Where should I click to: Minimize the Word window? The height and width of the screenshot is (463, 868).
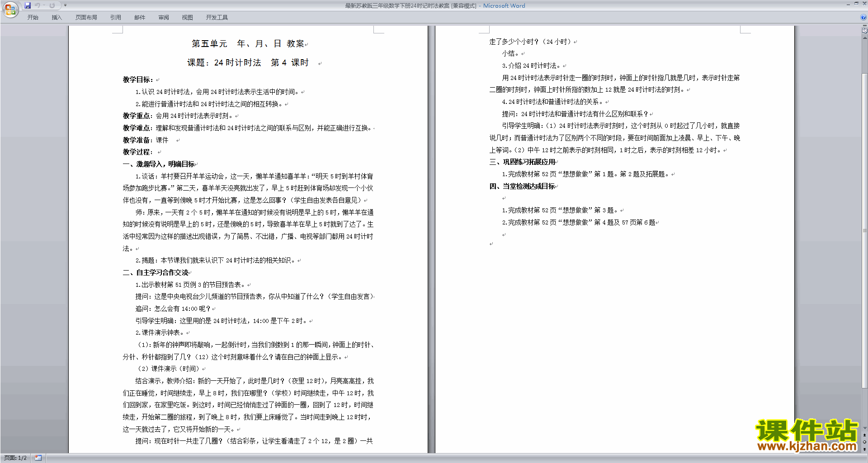(848, 4)
